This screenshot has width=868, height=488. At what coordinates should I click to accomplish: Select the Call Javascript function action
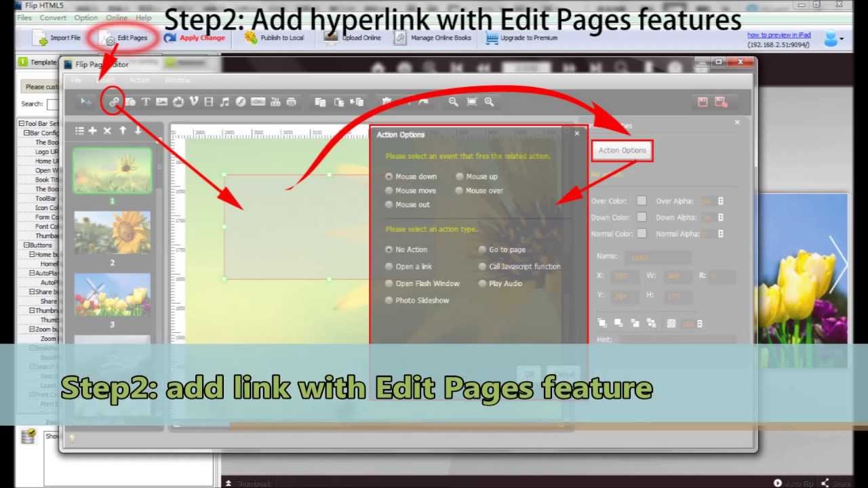pos(483,266)
